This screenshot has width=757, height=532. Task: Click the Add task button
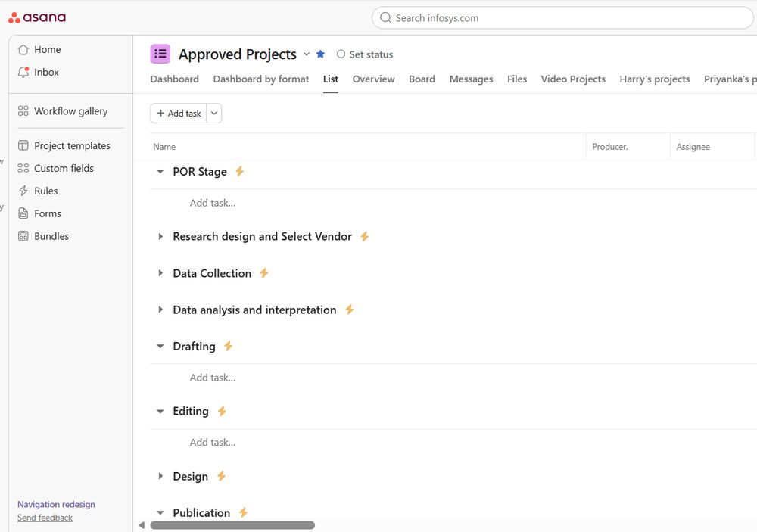(x=179, y=114)
